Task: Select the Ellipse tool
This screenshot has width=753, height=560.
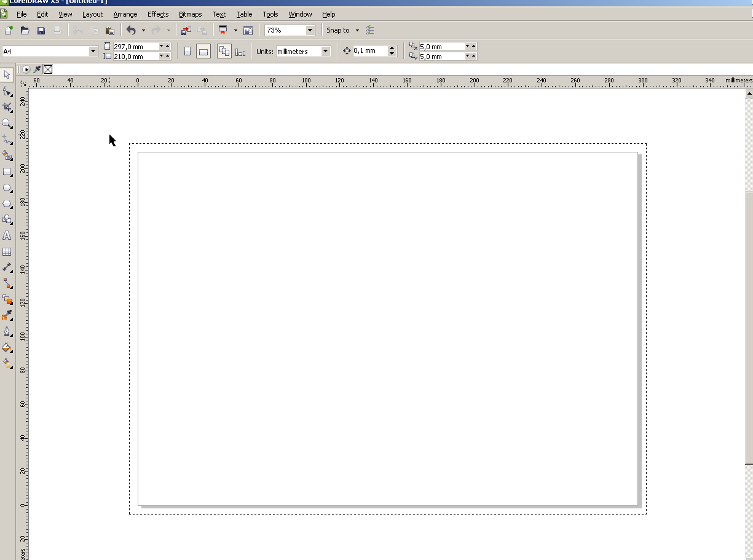Action: 7,187
